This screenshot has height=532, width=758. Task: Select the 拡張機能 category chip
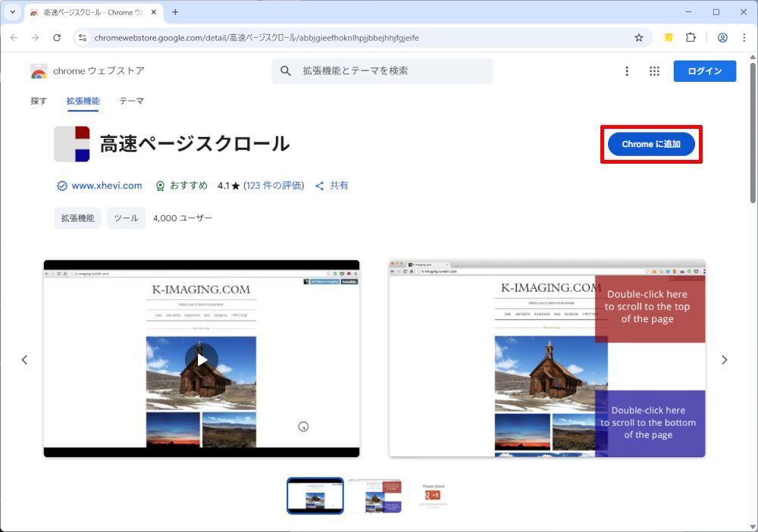(78, 218)
